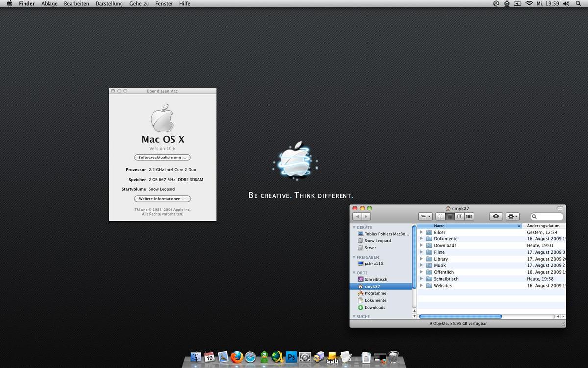This screenshot has width=588, height=368.
Task: Open the Wi-Fi status menu
Action: (529, 3)
